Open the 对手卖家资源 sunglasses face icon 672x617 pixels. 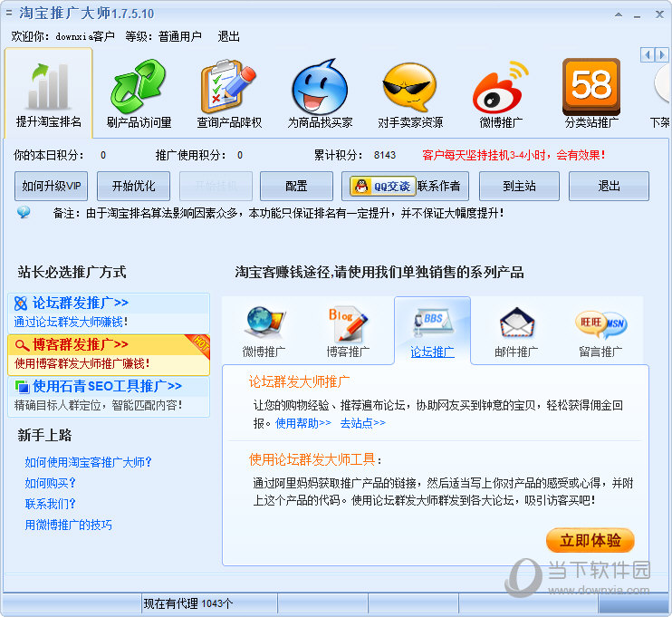coord(409,88)
